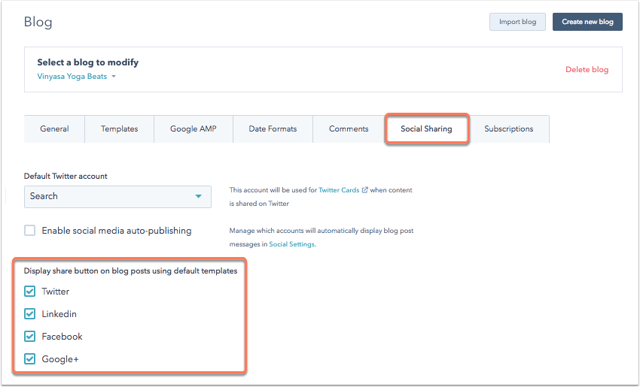Click the 'Display share button on blog posts' label
The image size is (640, 387).
[x=130, y=271]
